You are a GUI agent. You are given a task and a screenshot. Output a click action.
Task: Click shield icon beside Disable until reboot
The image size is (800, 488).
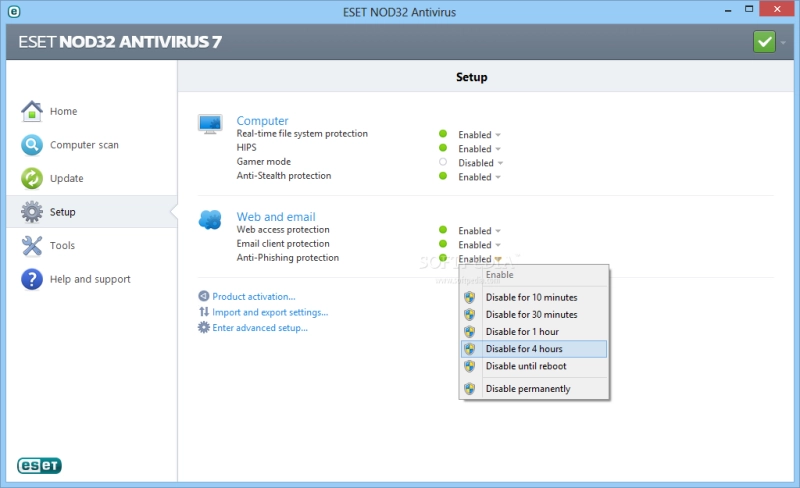tap(469, 366)
